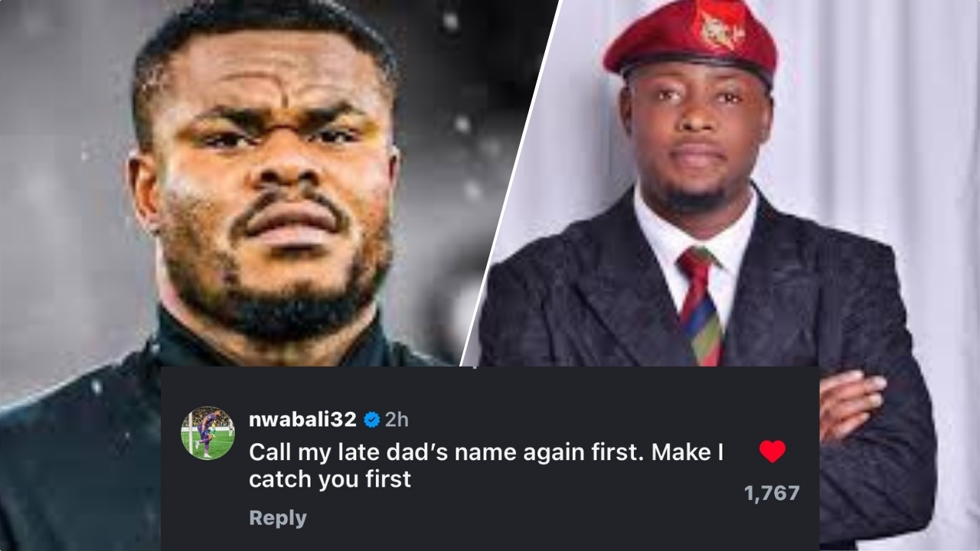
Task: Click the blue verified badge
Action: 371,419
